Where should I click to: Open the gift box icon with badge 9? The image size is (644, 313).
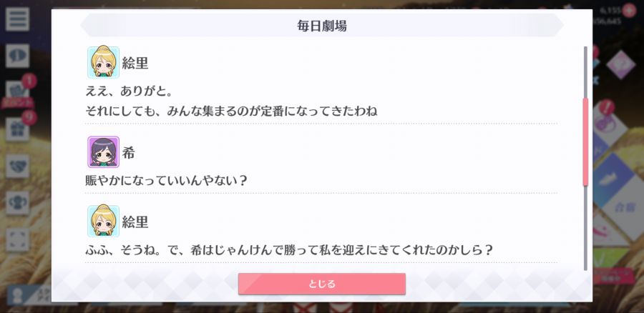(17, 129)
